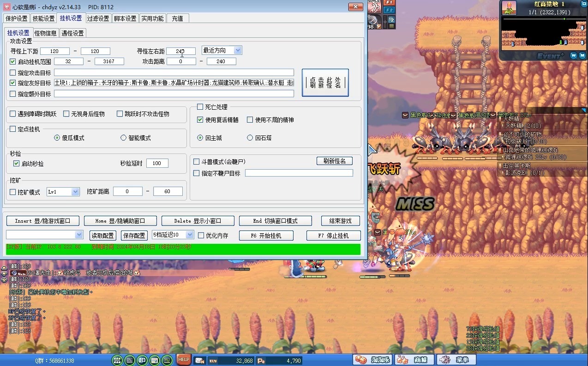The width and height of the screenshot is (588, 366).
Task: Click Insert 显/隐游戏窗口 button
Action: (x=43, y=221)
